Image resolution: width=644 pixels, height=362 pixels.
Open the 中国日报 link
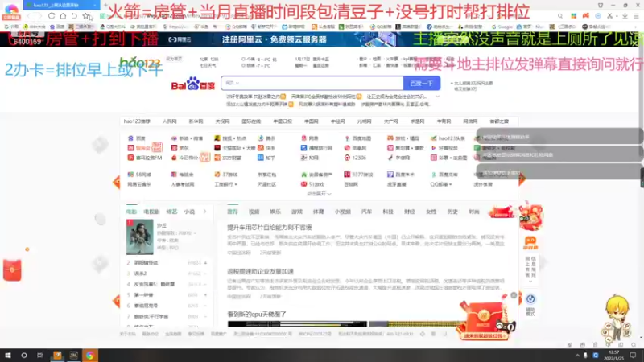[x=283, y=121]
